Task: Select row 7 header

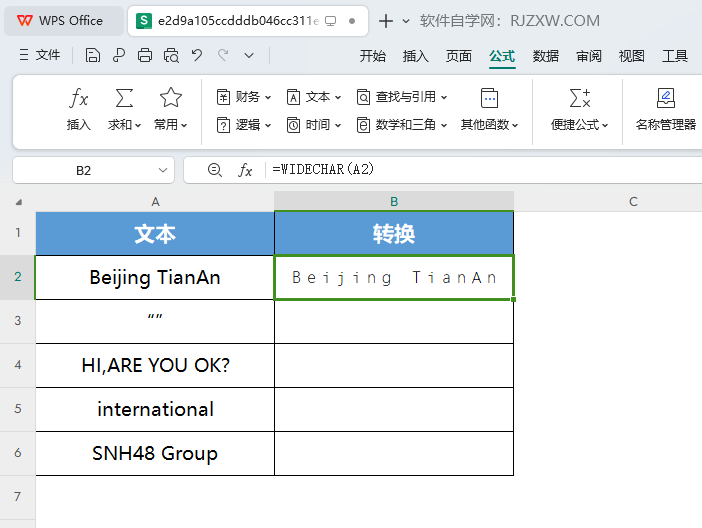Action: pos(17,497)
